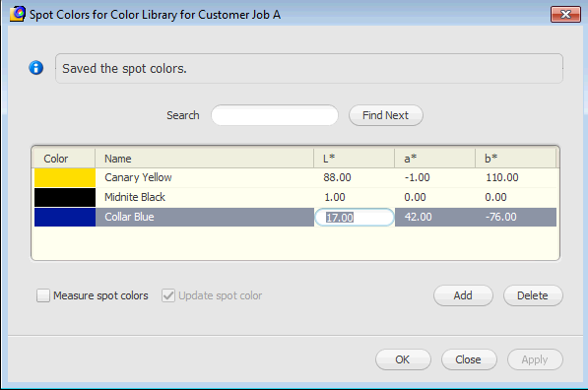588x390 pixels.
Task: Select the Canary Yellow name cell
Action: click(x=205, y=177)
